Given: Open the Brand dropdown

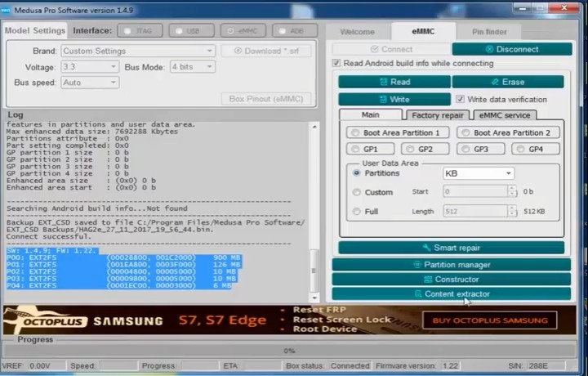Looking at the screenshot, I should tap(138, 51).
